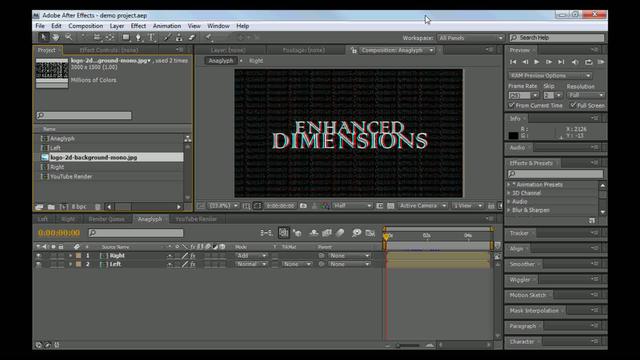Toggle the Full Screen checkbox

coord(573,105)
